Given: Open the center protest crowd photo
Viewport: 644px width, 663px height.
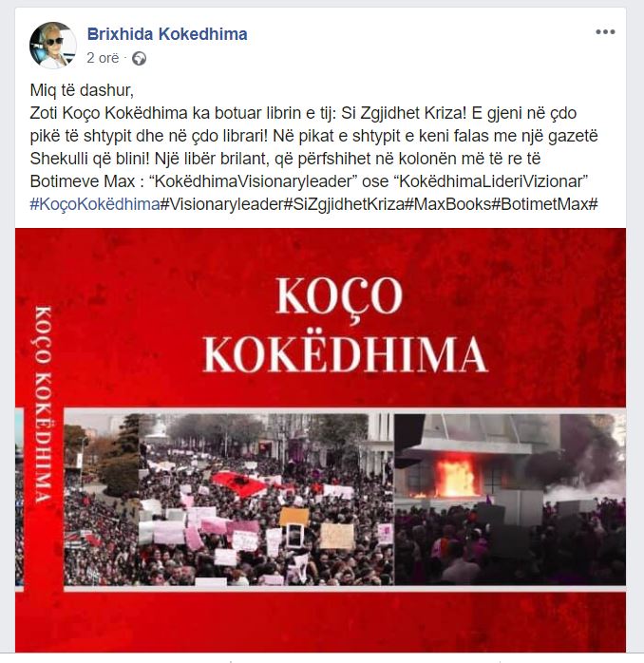Looking at the screenshot, I should [266, 499].
